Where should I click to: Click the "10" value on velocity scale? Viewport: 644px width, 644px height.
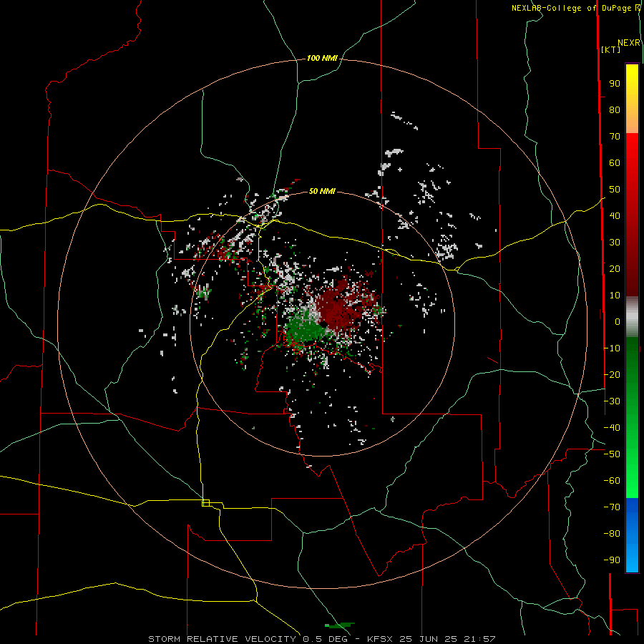615,296
